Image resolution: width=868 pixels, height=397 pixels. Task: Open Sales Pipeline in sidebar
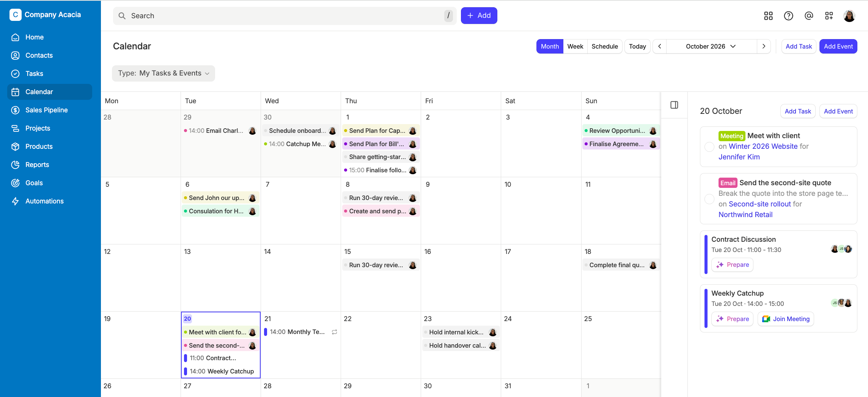(49, 110)
